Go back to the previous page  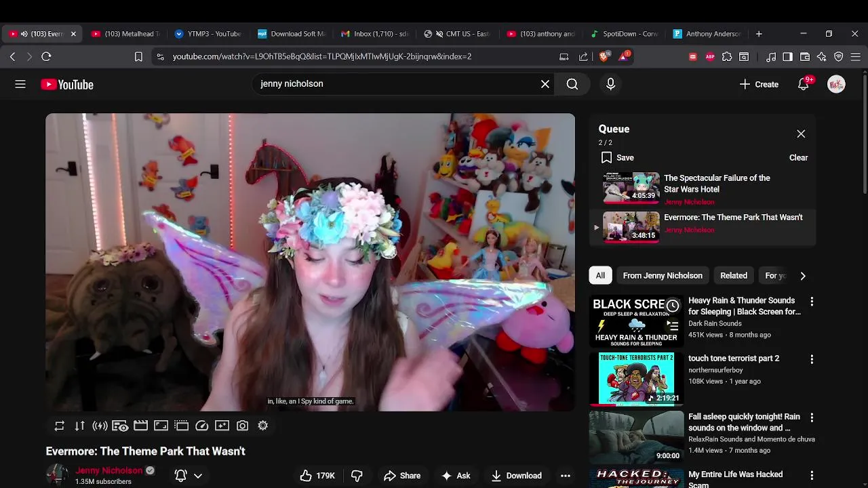click(12, 57)
